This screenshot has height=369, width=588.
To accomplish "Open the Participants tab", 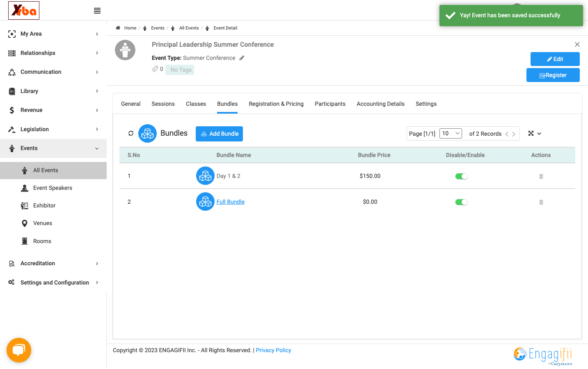I will pos(330,104).
